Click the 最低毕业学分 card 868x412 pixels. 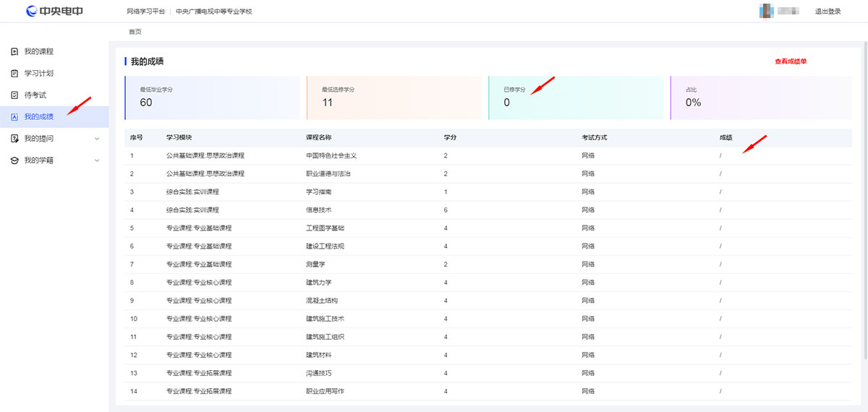(x=212, y=98)
